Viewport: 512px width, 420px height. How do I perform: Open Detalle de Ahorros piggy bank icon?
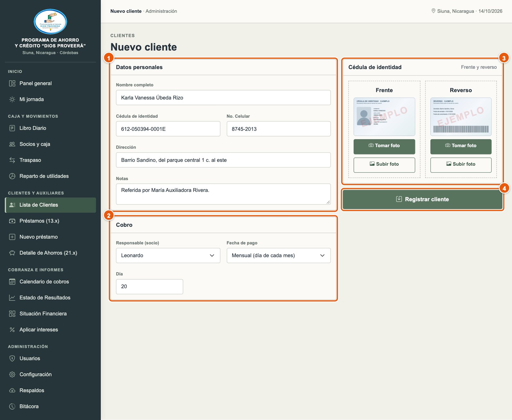pos(12,253)
